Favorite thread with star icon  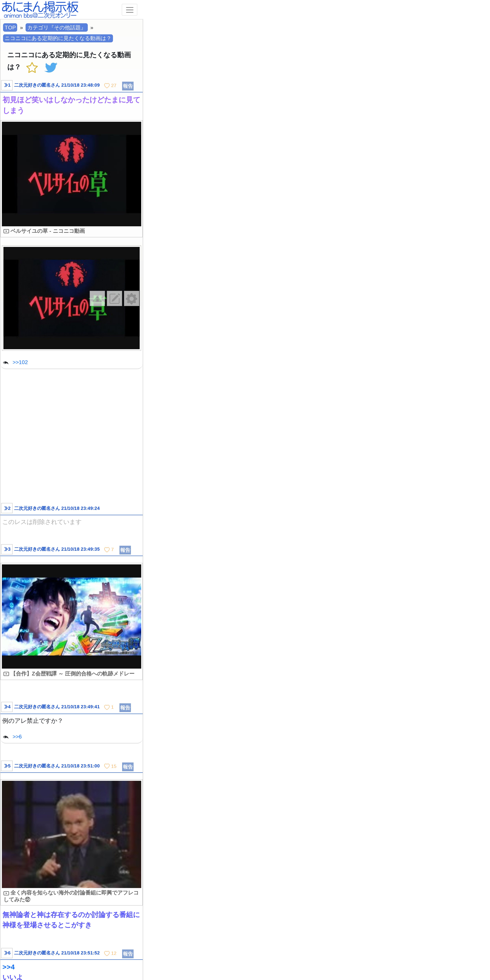[x=32, y=68]
